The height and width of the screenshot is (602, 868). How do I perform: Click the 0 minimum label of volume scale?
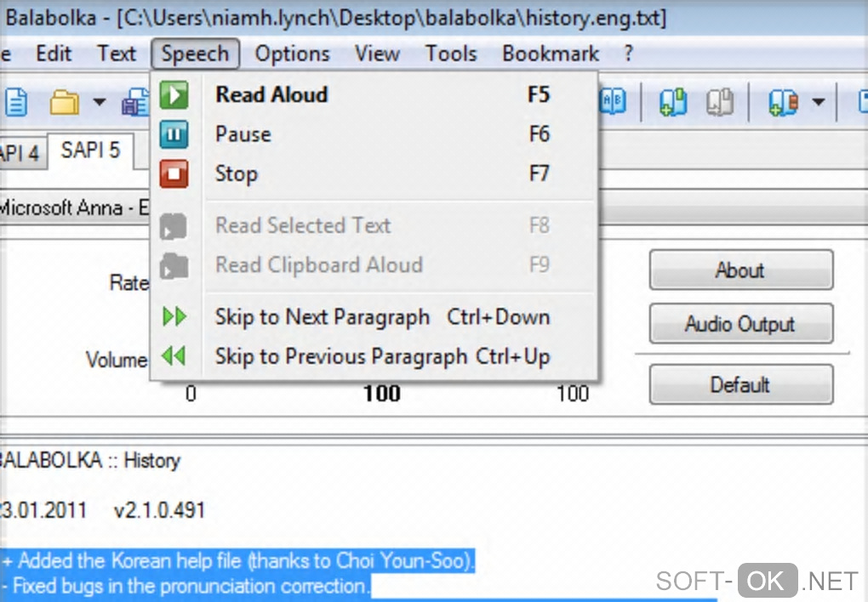click(x=191, y=394)
